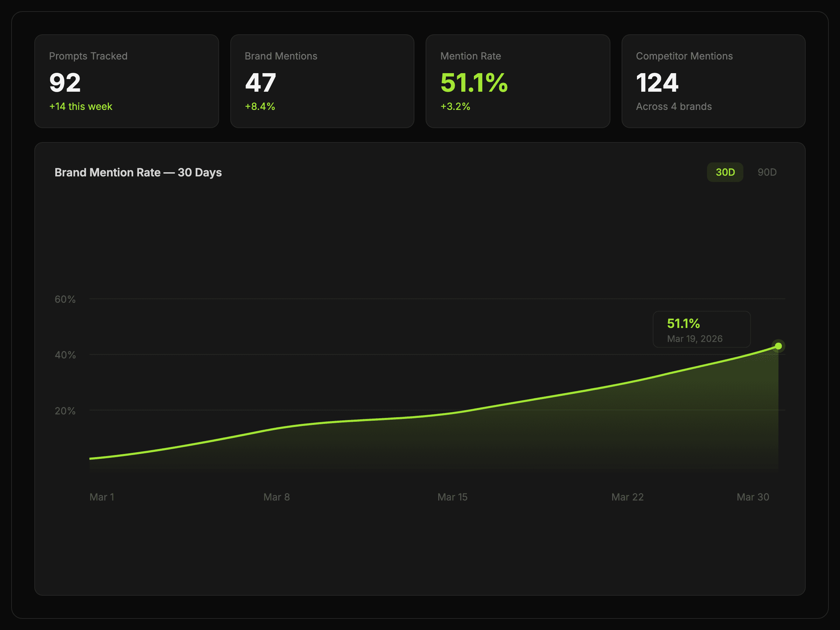Viewport: 840px width, 630px height.
Task: Switch chart to 90D range
Action: 767,173
